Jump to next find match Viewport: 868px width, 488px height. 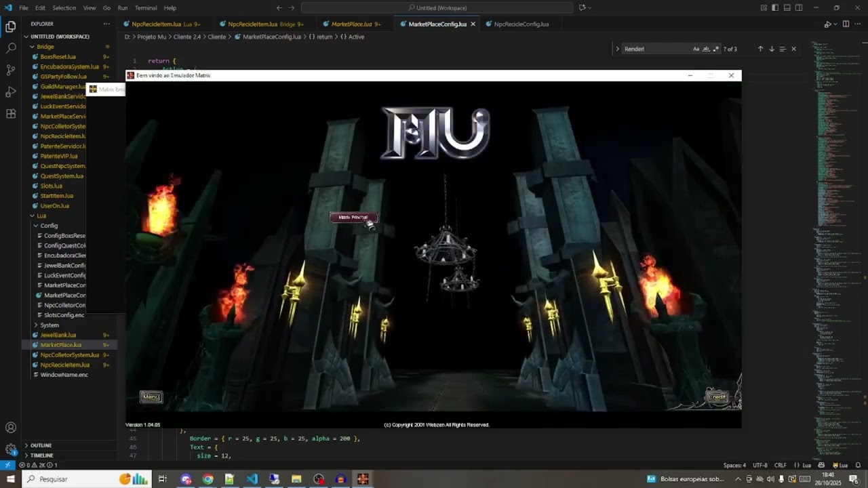tap(771, 49)
